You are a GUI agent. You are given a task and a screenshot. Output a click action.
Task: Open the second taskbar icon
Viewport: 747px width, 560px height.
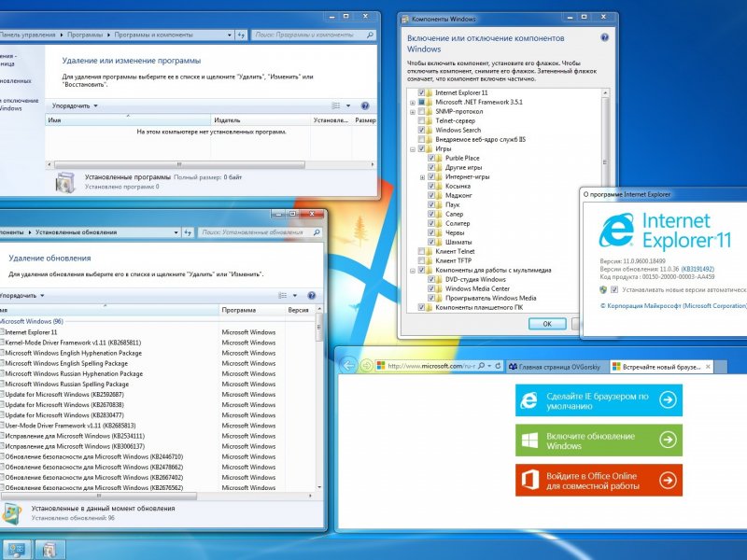pyautogui.click(x=49, y=550)
